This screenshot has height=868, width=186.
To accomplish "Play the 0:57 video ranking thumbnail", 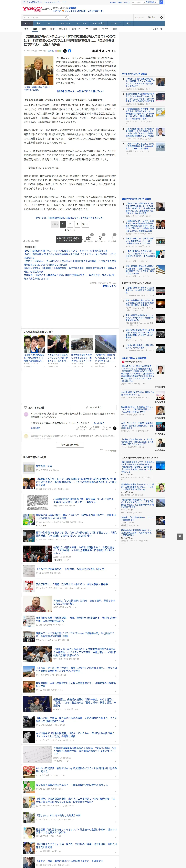I will click(x=160, y=304).
